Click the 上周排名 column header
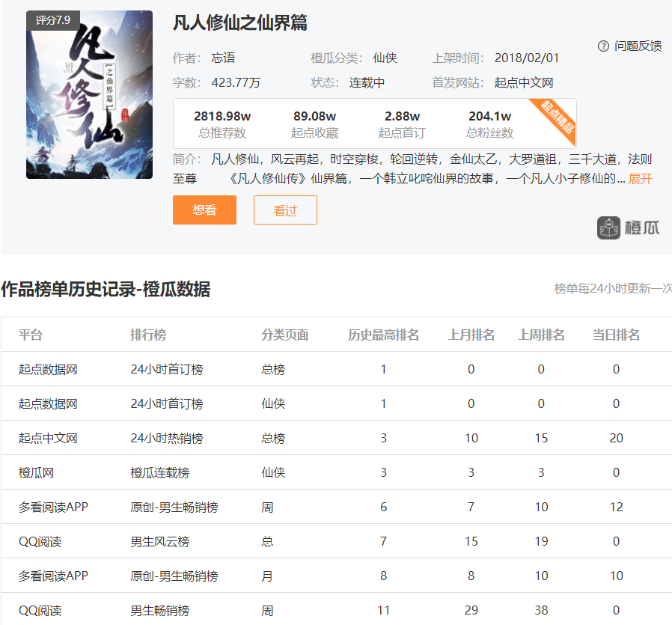The width and height of the screenshot is (672, 625). point(541,335)
